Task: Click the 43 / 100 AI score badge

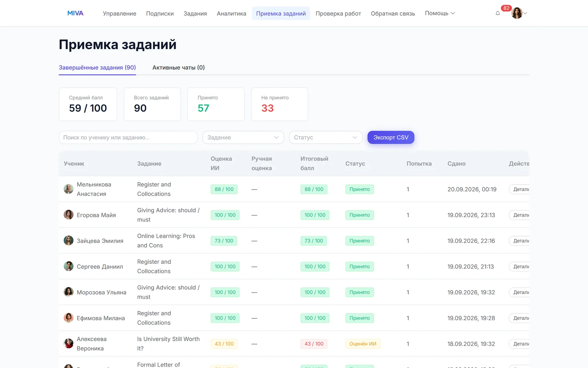Action: pos(224,344)
